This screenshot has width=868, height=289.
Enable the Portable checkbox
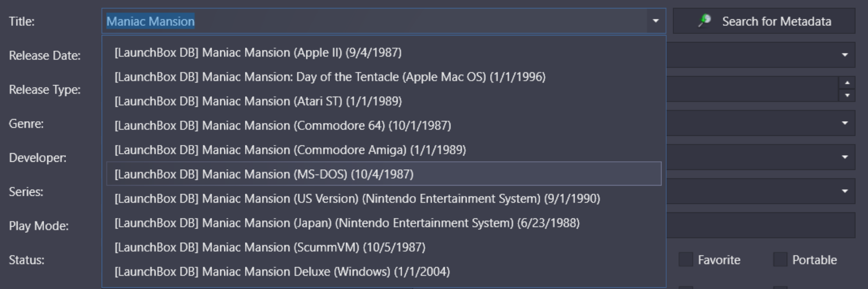click(780, 260)
